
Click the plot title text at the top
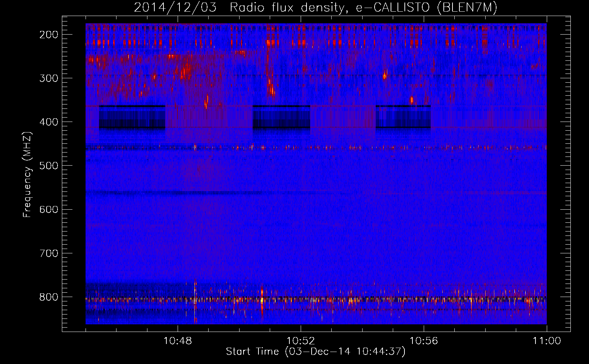click(x=316, y=8)
